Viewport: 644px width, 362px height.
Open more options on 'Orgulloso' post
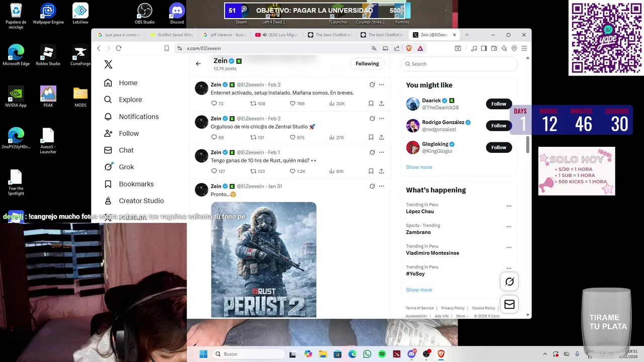coord(381,119)
